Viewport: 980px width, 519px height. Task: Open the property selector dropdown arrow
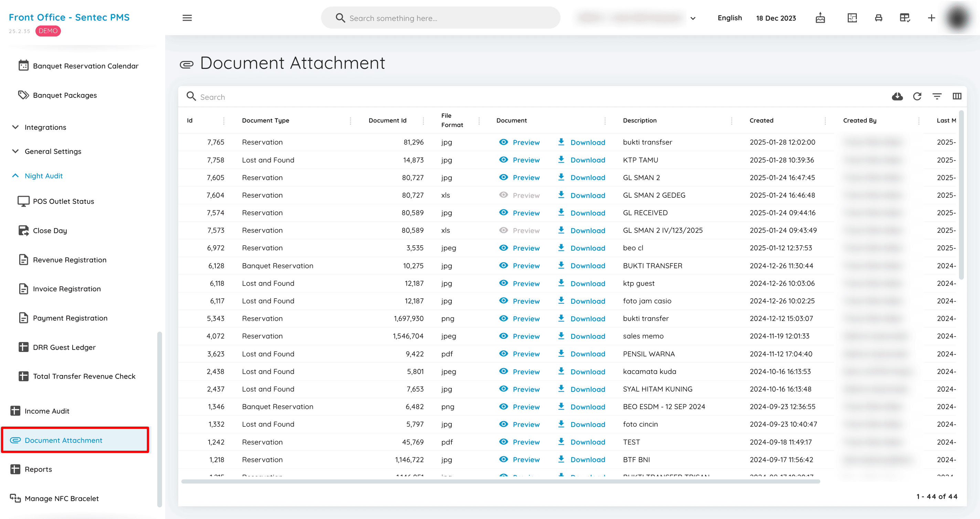(693, 18)
